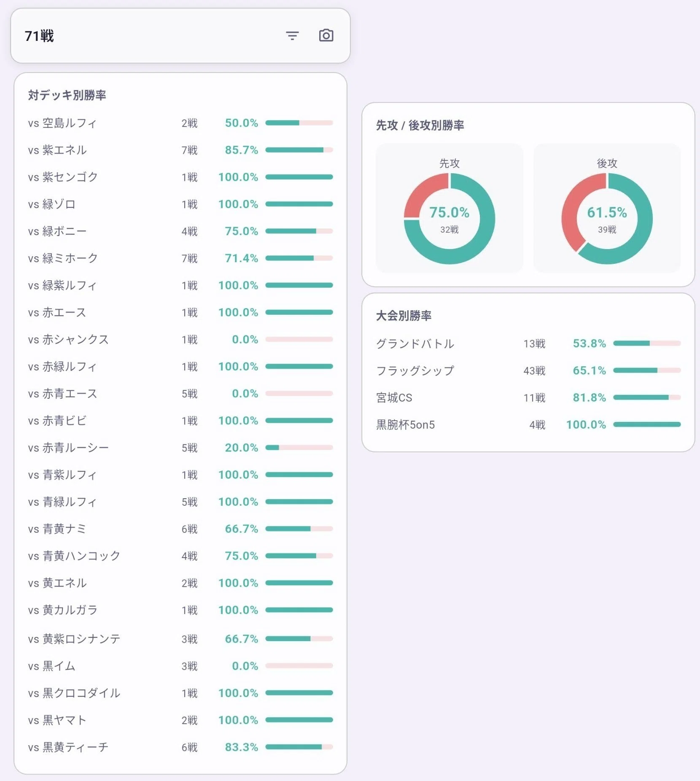Open the vs 緑ミホーク row
Image resolution: width=700 pixels, height=781 pixels.
pyautogui.click(x=180, y=258)
